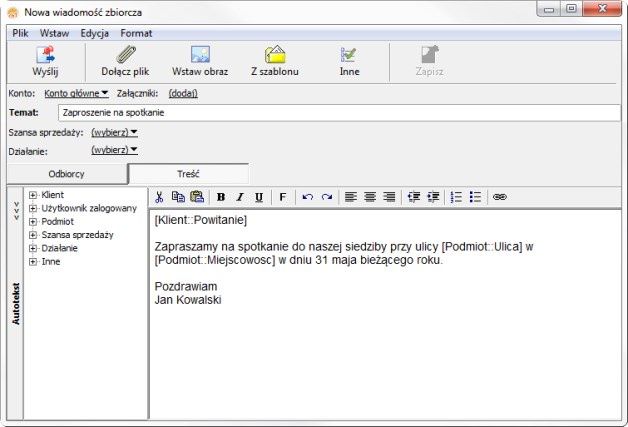
Task: Click the Copy icon in editor toolbar
Action: 178,197
